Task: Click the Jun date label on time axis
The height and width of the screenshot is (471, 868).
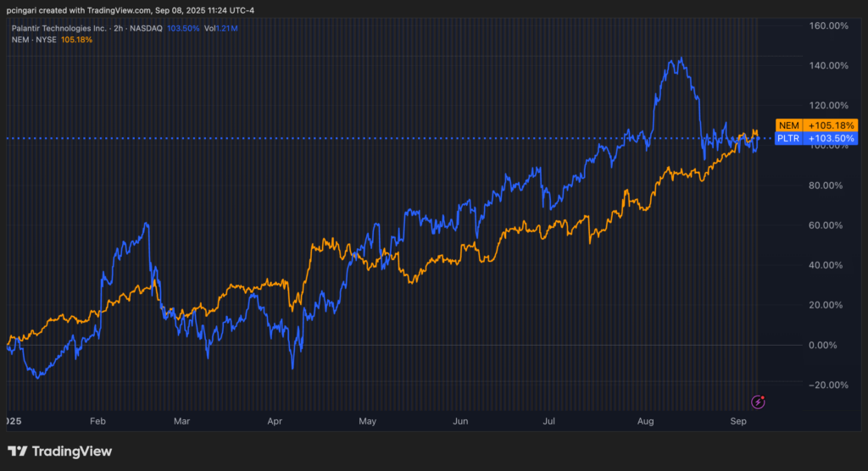Action: pyautogui.click(x=460, y=421)
